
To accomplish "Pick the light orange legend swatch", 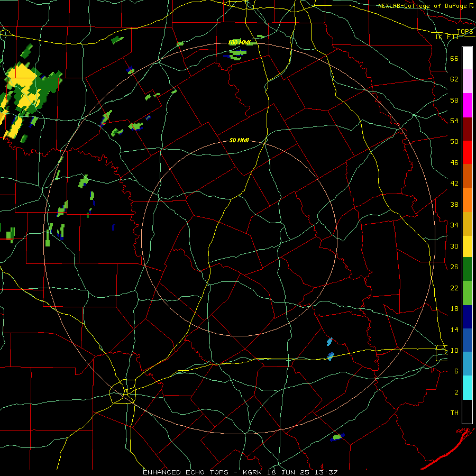I will [x=467, y=200].
